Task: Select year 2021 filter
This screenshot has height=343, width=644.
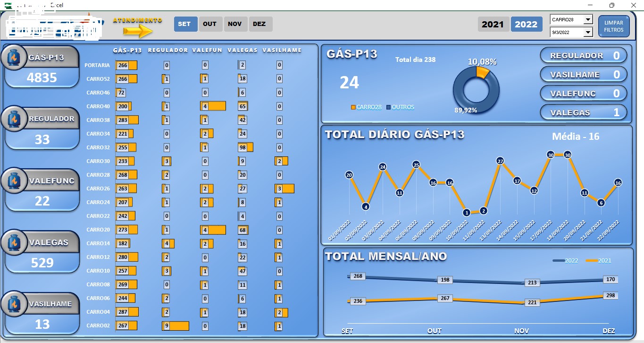Action: coord(493,25)
